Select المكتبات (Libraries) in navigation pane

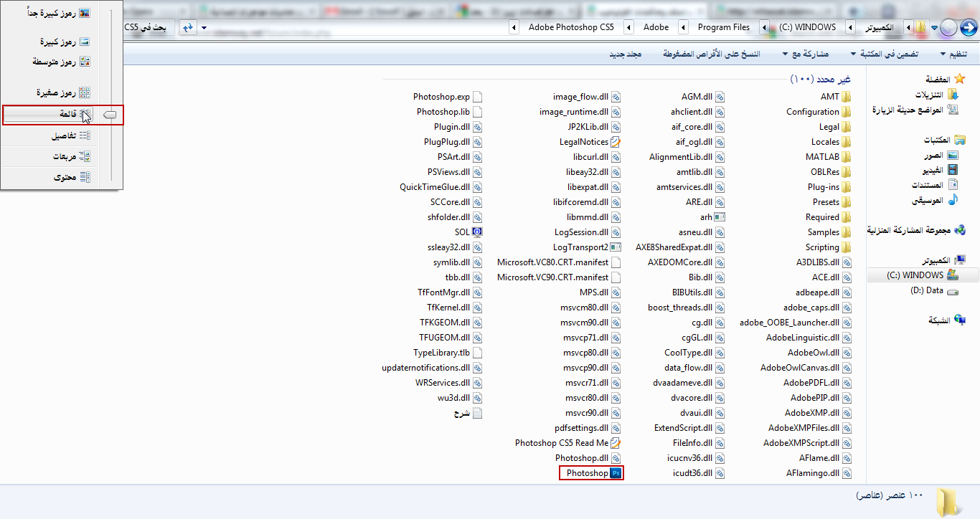coord(943,140)
